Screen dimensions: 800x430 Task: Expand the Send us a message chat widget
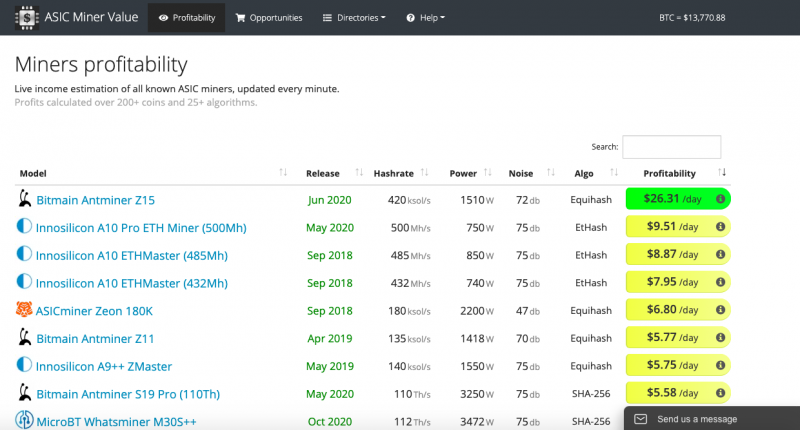click(711, 418)
